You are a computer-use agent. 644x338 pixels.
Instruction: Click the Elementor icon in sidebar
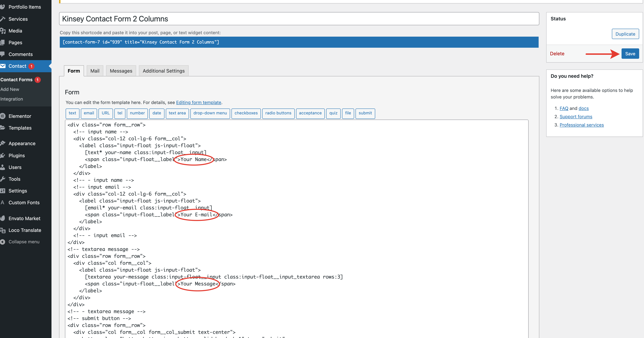point(3,116)
